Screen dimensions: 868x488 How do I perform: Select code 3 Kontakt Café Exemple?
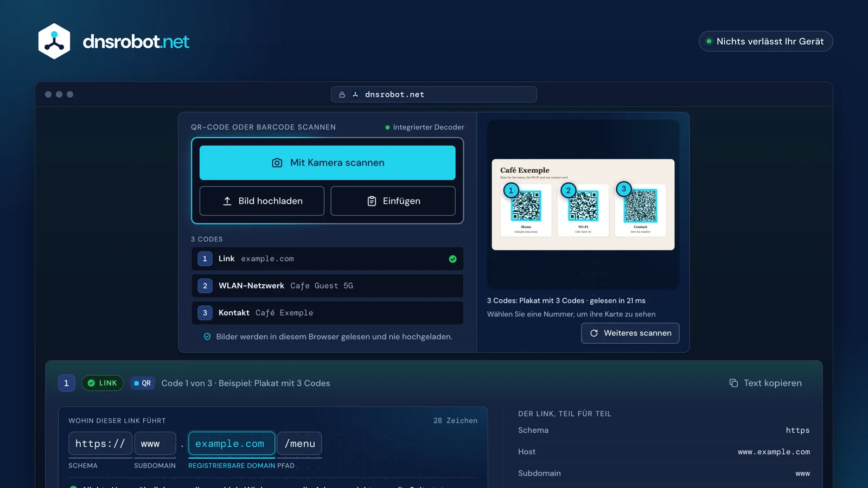(327, 313)
